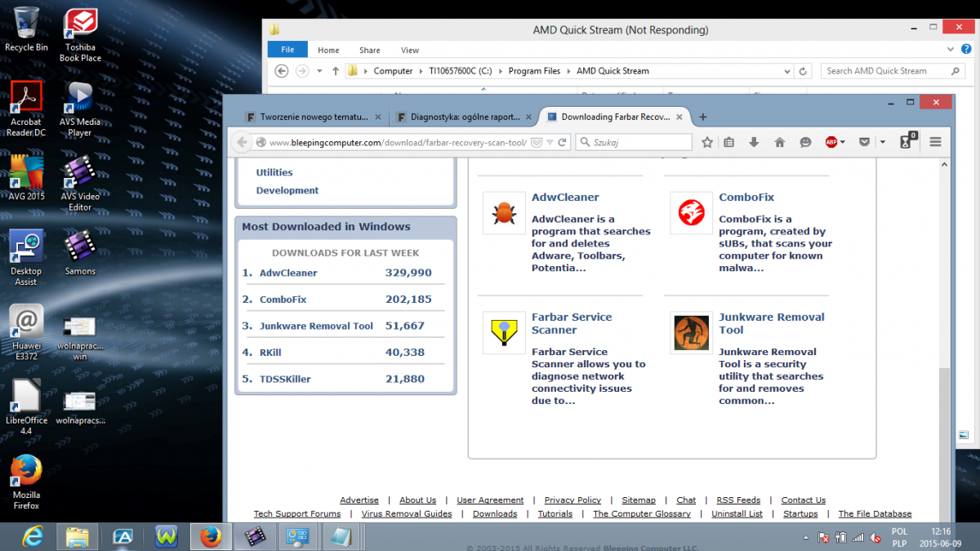Viewport: 980px width, 551px height.
Task: Reload the page with the refresh arrow
Action: click(x=562, y=142)
